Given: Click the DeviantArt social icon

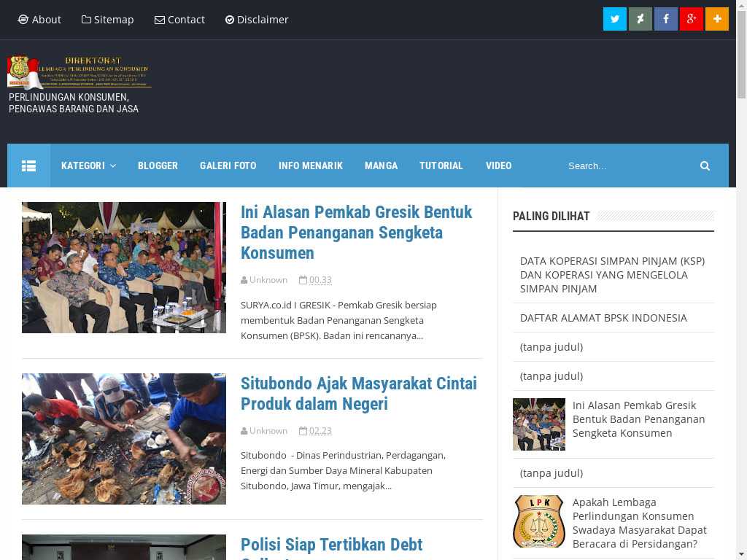Looking at the screenshot, I should (640, 19).
